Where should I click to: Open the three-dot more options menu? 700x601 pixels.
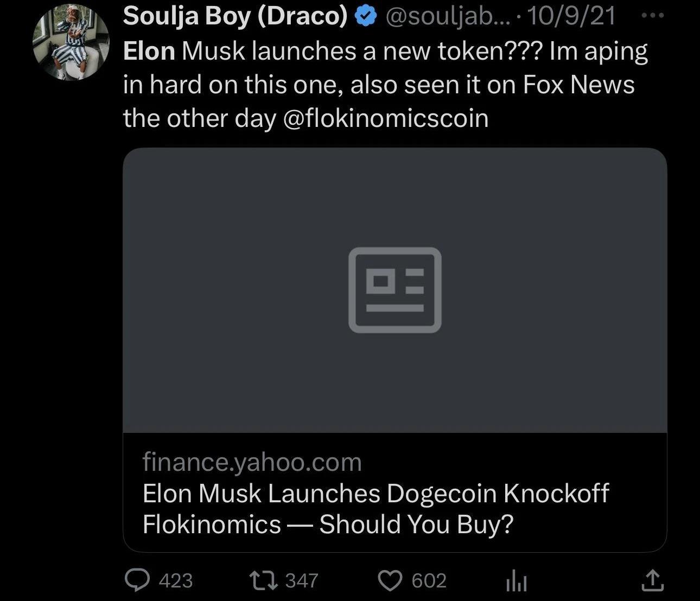coord(652,16)
